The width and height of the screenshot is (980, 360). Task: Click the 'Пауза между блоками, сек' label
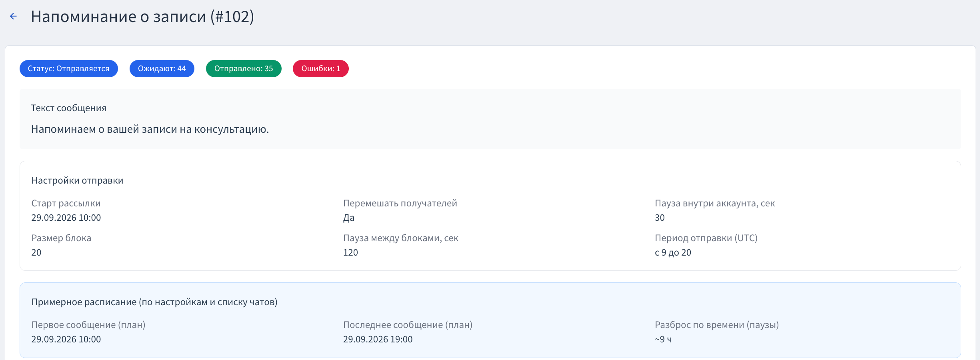point(401,238)
